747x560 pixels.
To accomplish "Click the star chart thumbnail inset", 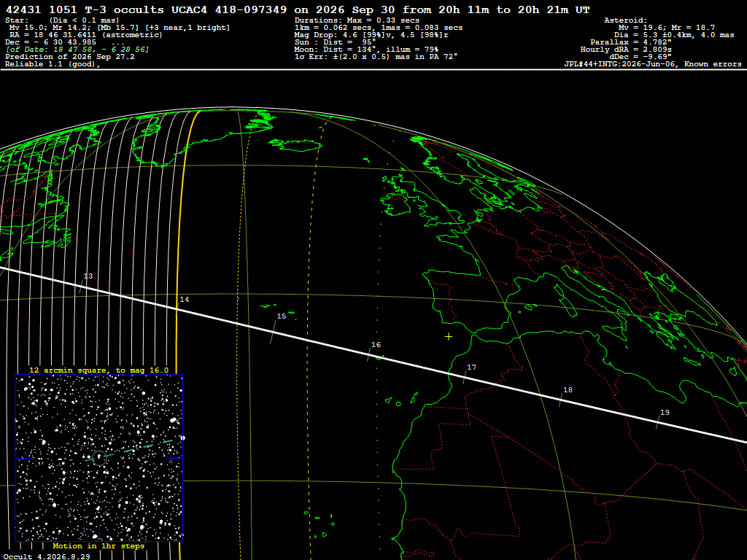I will coord(99,458).
